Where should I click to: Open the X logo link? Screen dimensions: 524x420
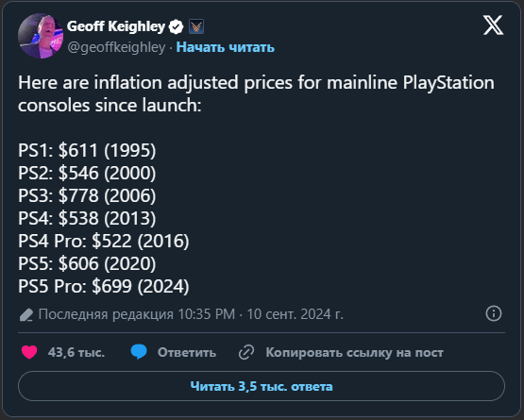pyautogui.click(x=493, y=25)
